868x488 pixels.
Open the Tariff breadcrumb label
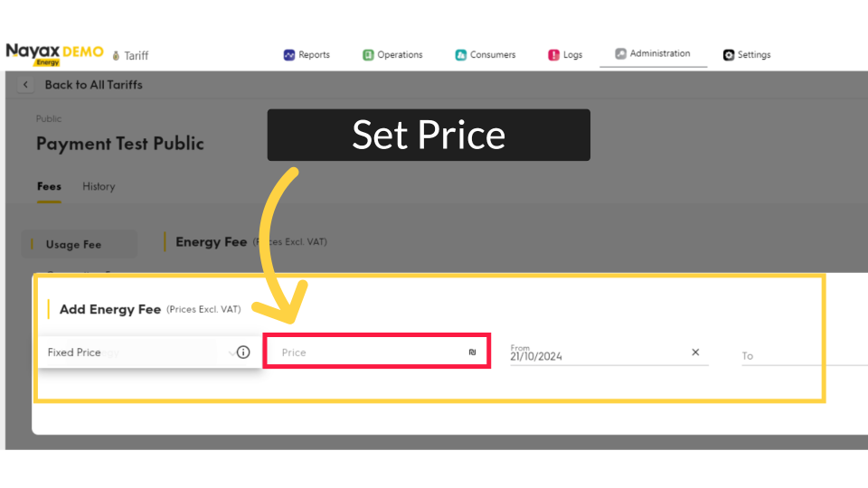(x=136, y=56)
